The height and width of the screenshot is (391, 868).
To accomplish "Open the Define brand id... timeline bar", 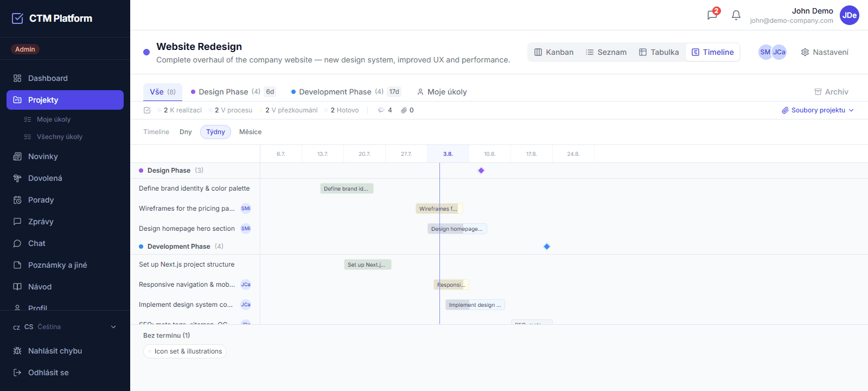I will point(347,188).
